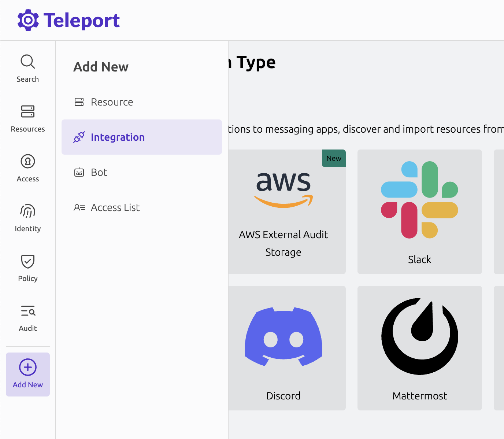Select the Audit icon in the sidebar
504x439 pixels.
[x=27, y=311]
